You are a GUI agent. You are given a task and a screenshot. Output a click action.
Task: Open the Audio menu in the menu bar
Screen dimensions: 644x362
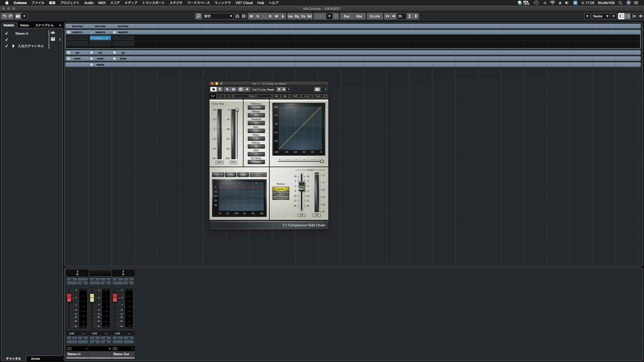(89, 3)
